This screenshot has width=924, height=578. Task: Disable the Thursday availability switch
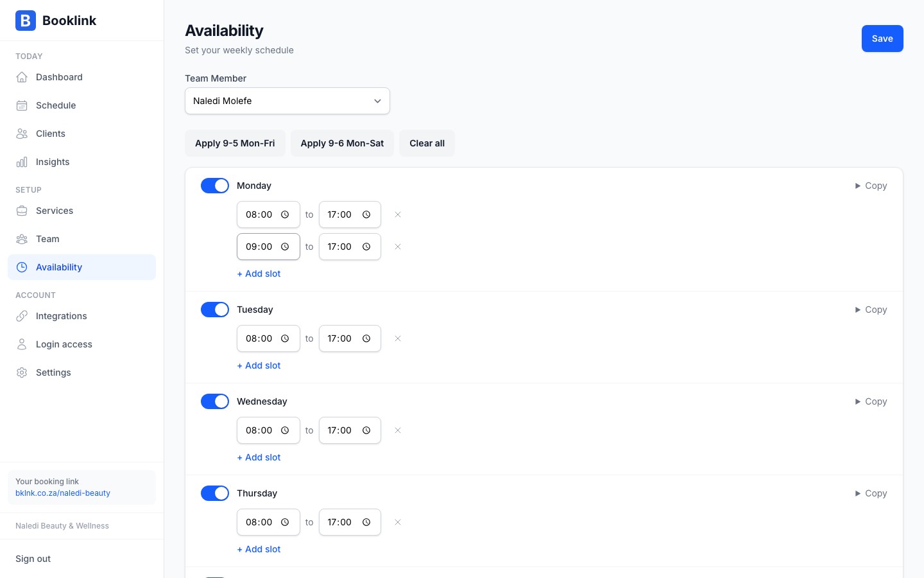click(x=215, y=493)
